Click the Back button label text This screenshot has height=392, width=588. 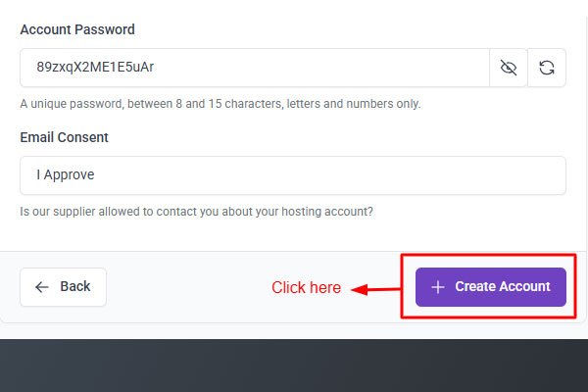click(x=75, y=286)
